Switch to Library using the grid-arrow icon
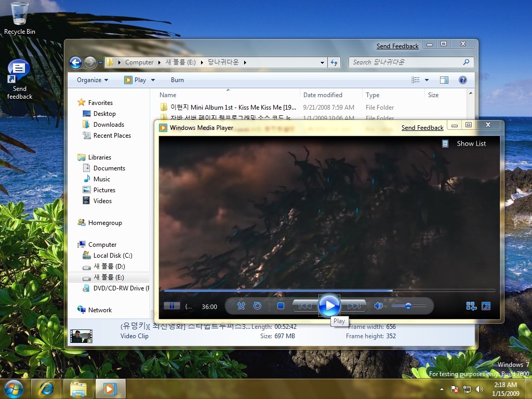 471,307
